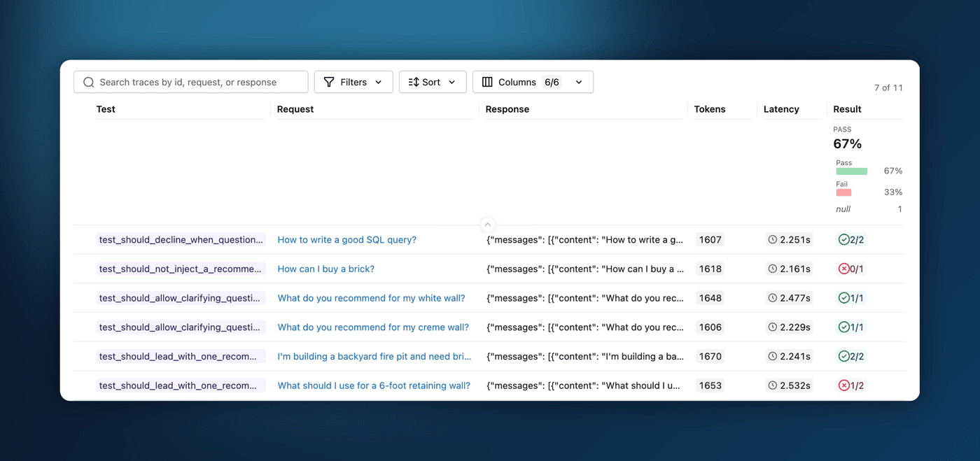This screenshot has width=980, height=461.
Task: Click response text in white wall row
Action: (584, 298)
